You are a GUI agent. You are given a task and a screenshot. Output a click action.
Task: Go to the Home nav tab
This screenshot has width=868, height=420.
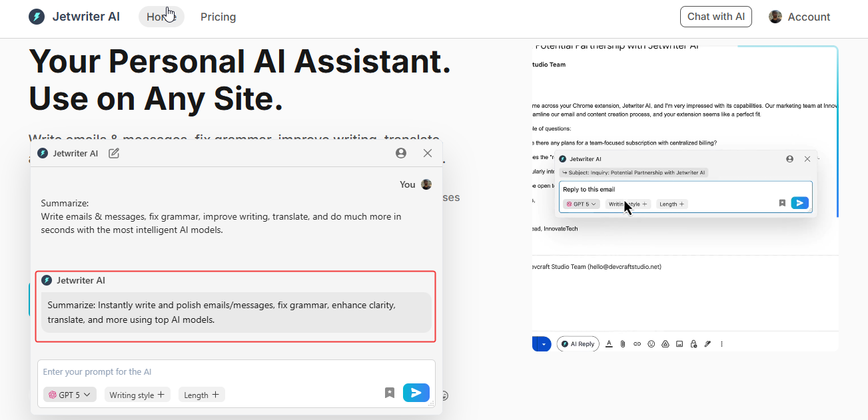click(161, 17)
